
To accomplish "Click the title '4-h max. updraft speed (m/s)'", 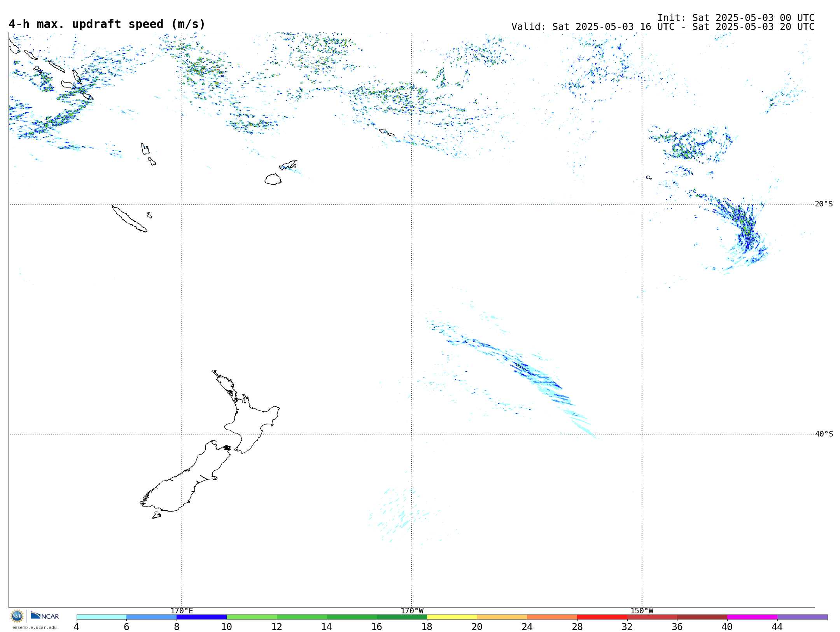I will click(107, 24).
